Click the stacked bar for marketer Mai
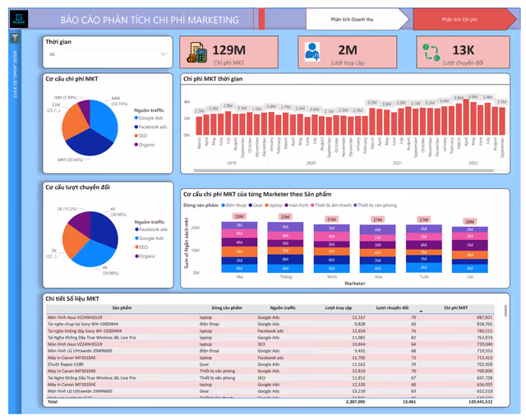This screenshot has width=526, height=420. [x=239, y=245]
